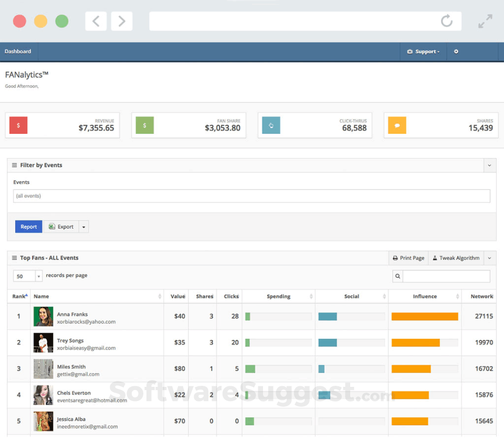The height and width of the screenshot is (443, 504).
Task: Open settings via the gear icon
Action: click(456, 51)
